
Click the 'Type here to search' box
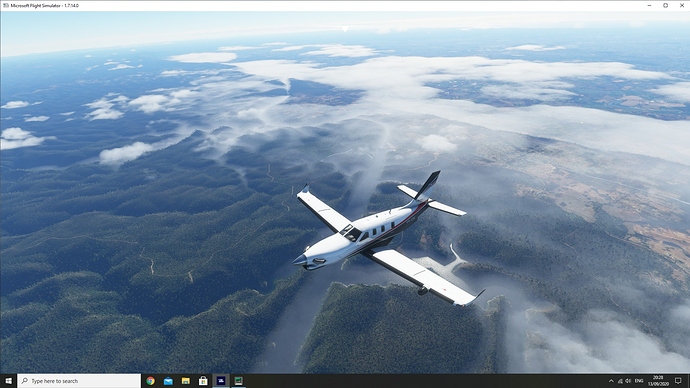point(79,381)
